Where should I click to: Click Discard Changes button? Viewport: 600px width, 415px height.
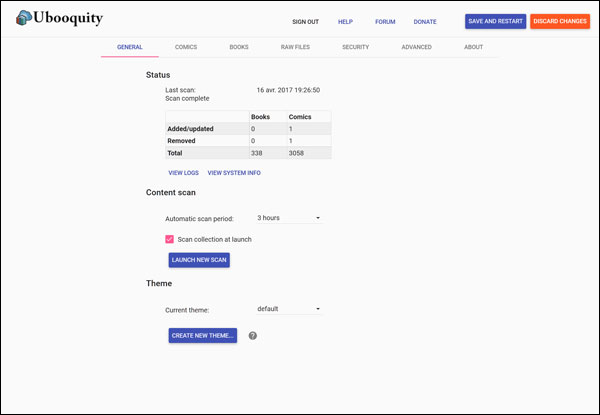pyautogui.click(x=560, y=21)
